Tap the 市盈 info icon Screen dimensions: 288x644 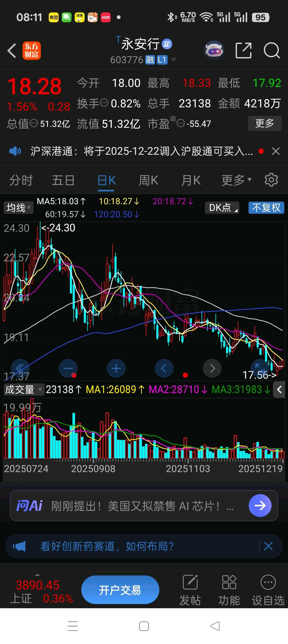[x=180, y=123]
